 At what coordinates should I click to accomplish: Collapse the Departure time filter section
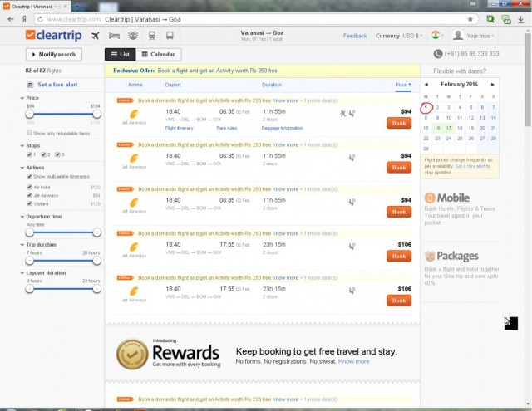coord(22,216)
